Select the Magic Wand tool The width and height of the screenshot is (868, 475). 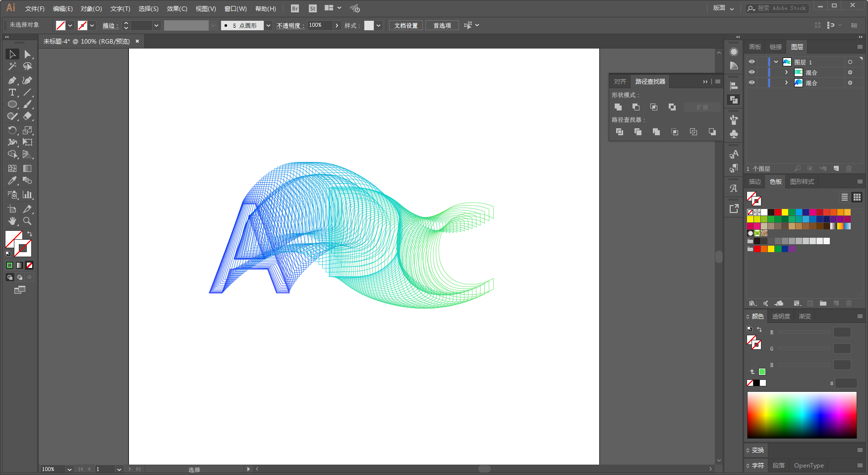12,66
